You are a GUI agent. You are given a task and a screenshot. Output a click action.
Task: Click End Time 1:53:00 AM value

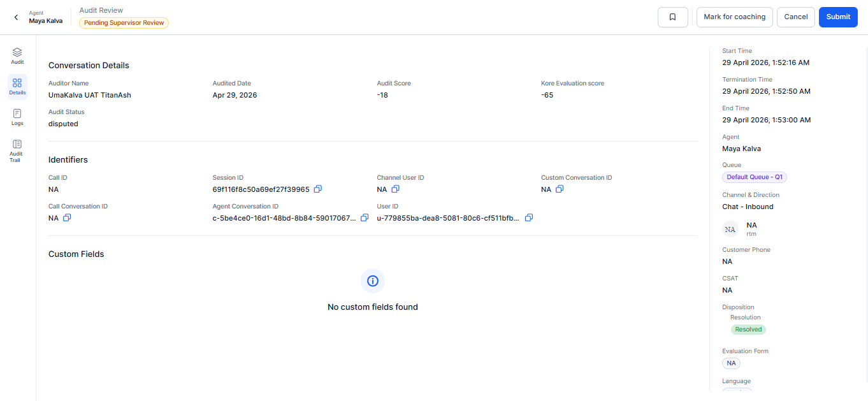(x=767, y=120)
